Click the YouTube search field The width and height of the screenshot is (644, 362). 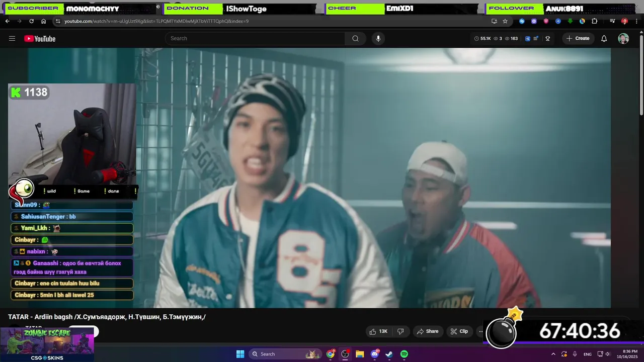tap(255, 38)
